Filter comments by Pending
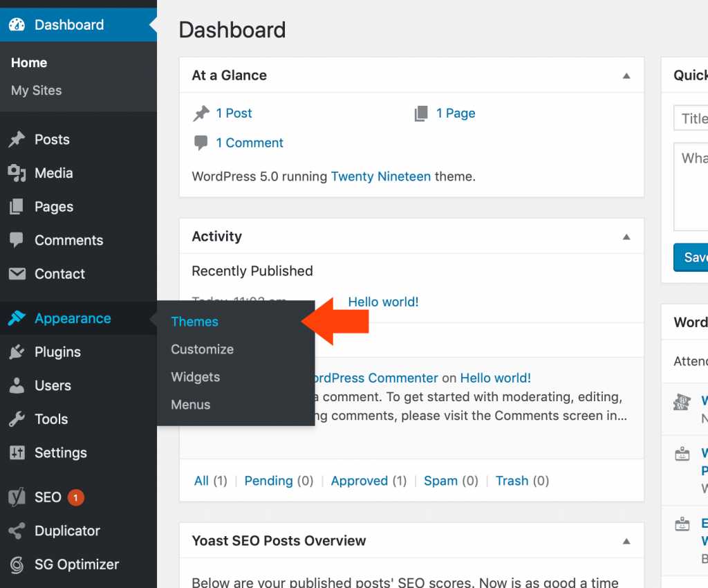Image resolution: width=708 pixels, height=588 pixels. [x=269, y=481]
